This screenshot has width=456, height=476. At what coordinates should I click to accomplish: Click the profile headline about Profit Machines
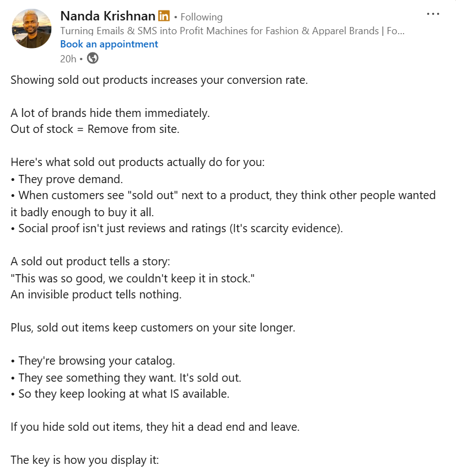coord(232,31)
